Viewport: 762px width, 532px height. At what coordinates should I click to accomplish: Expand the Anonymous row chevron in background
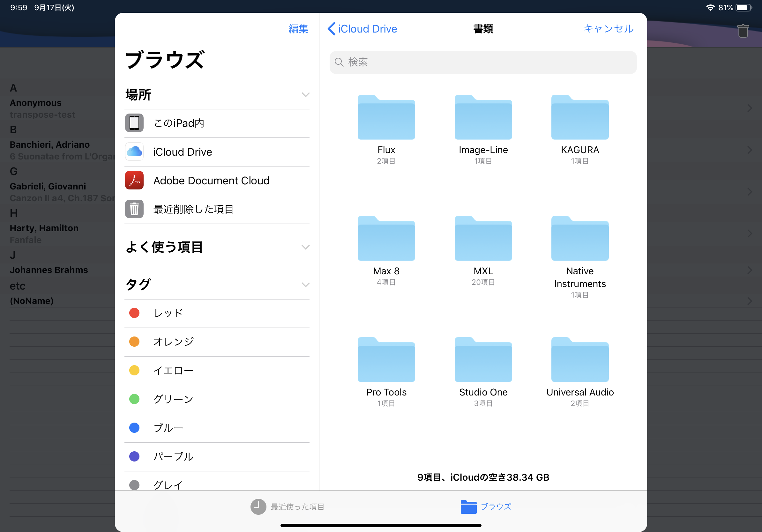749,108
